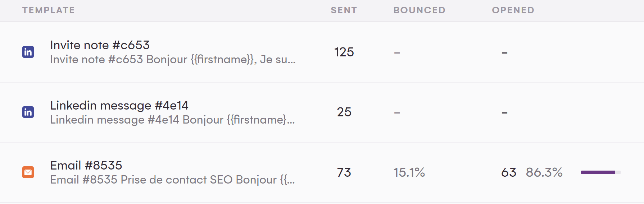Click the Email #8535 Prise de contact preview
The width and height of the screenshot is (644, 204).
click(x=172, y=180)
